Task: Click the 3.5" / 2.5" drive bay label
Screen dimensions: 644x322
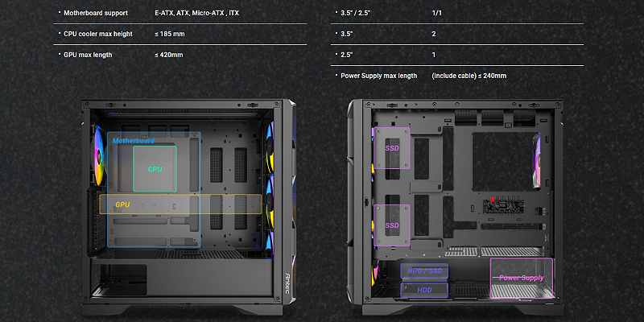Action: pos(360,14)
